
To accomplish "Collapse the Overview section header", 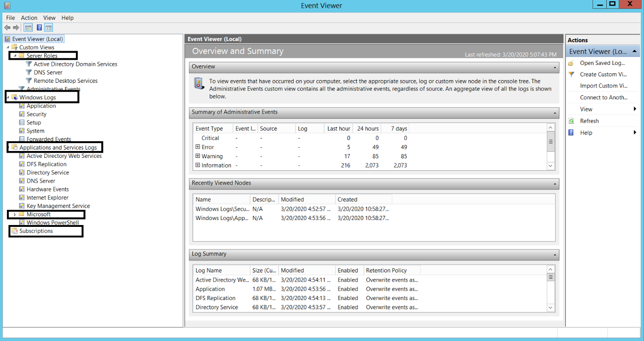I will 555,67.
